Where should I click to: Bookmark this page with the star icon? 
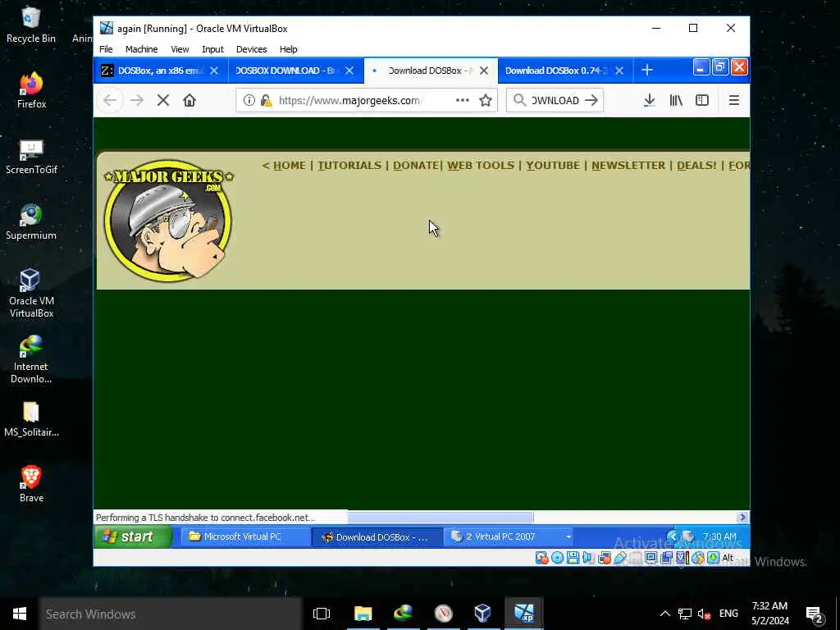[x=486, y=100]
